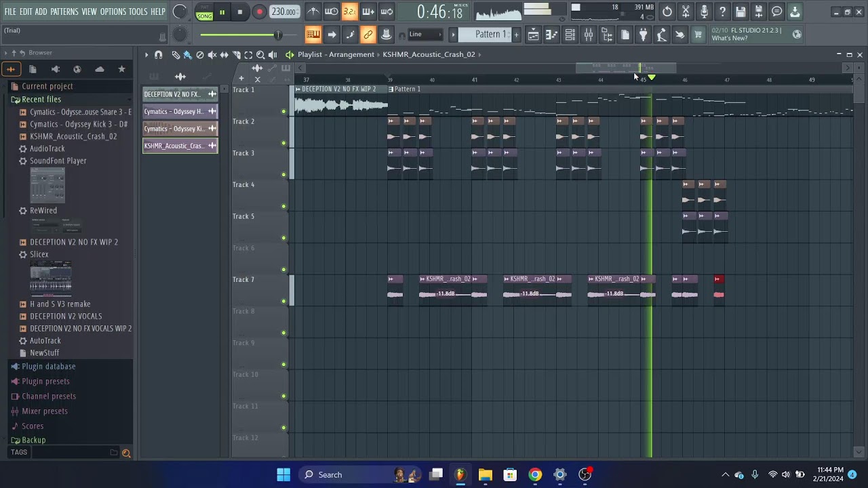The width and height of the screenshot is (868, 488).
Task: Toggle wait for input to start playing
Action: [x=331, y=12]
